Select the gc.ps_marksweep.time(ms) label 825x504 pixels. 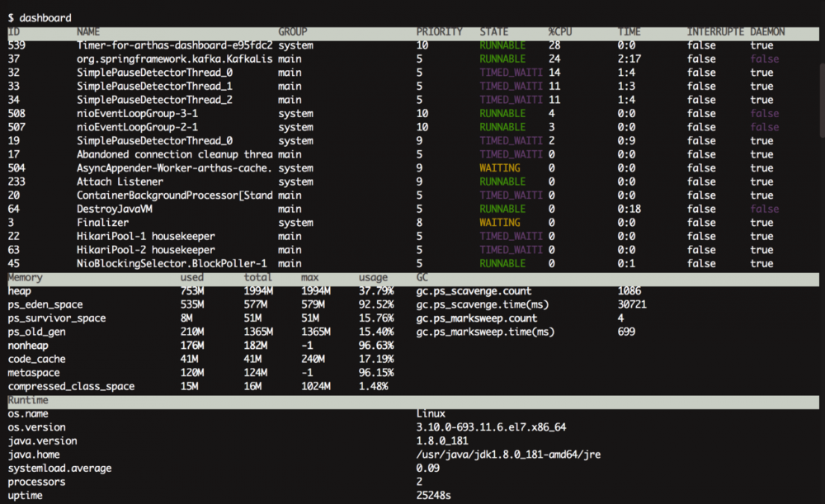pos(485,332)
